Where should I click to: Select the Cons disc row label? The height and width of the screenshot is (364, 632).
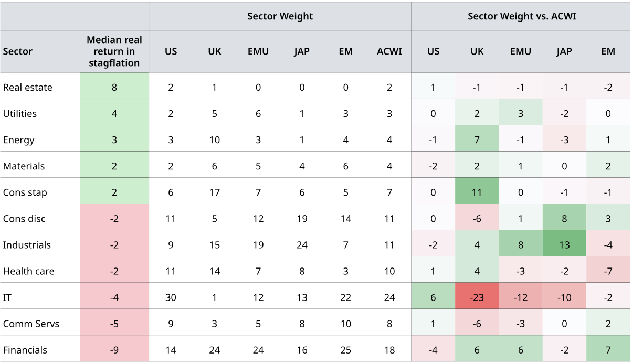[24, 219]
